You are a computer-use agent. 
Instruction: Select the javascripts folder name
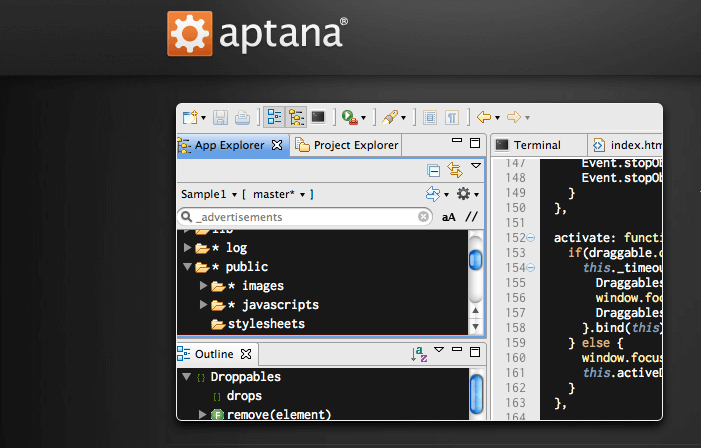[x=280, y=305]
